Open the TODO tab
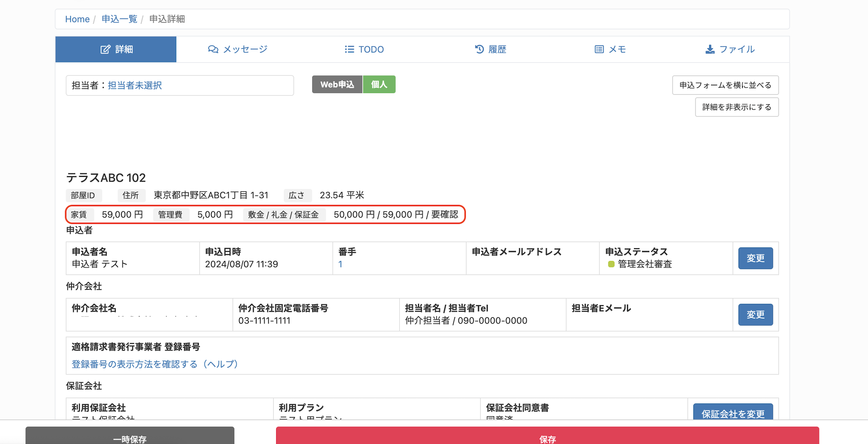Image resolution: width=868 pixels, height=444 pixels. (x=364, y=49)
